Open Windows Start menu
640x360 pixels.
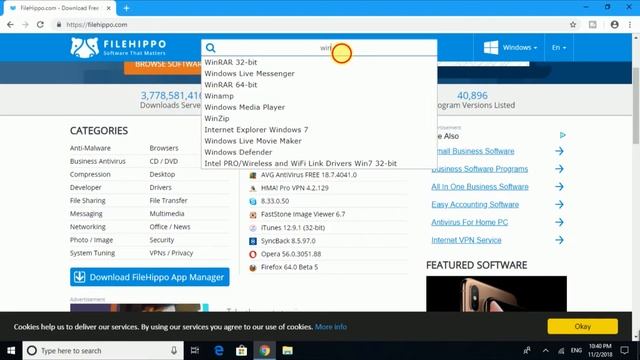(x=11, y=351)
